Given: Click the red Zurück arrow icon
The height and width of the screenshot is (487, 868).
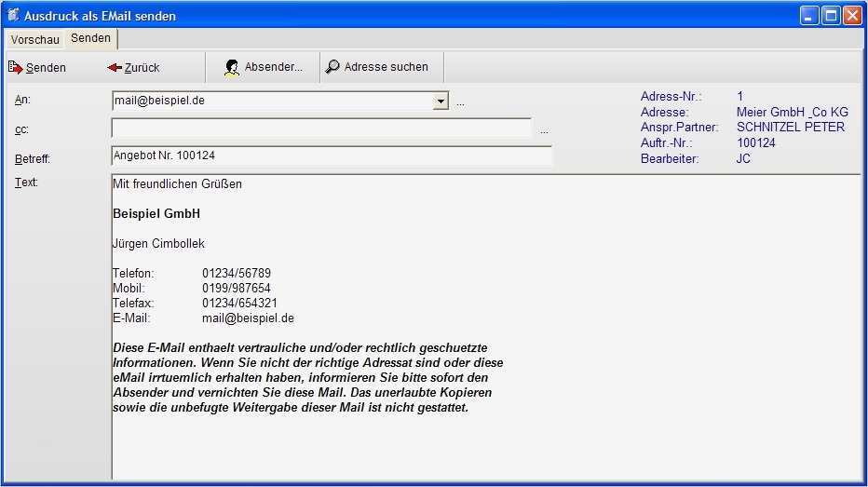Looking at the screenshot, I should [x=115, y=68].
